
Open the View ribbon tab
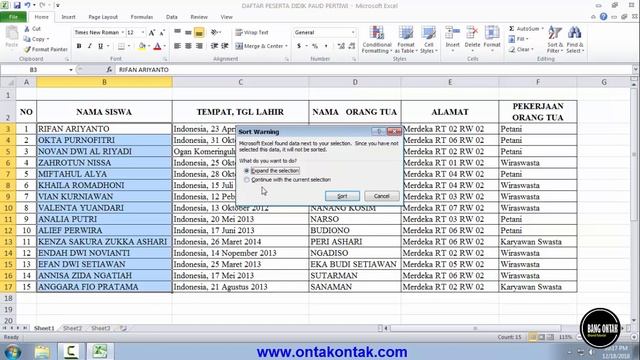tap(226, 17)
